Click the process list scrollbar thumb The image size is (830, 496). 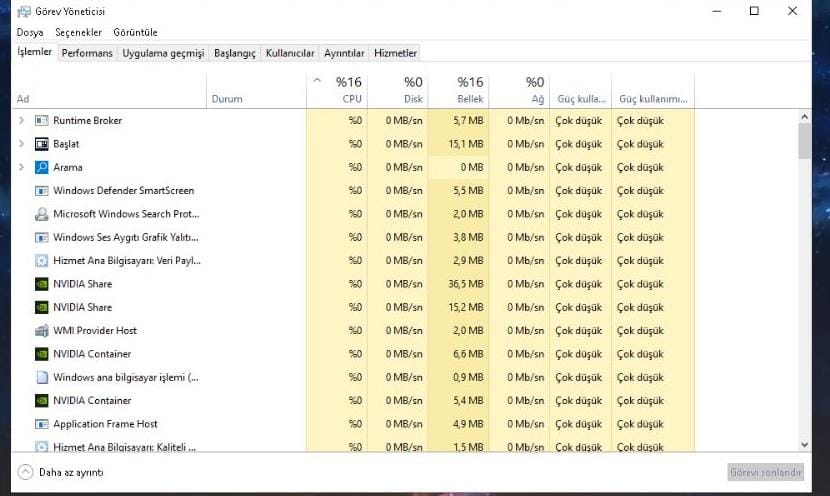(x=805, y=141)
